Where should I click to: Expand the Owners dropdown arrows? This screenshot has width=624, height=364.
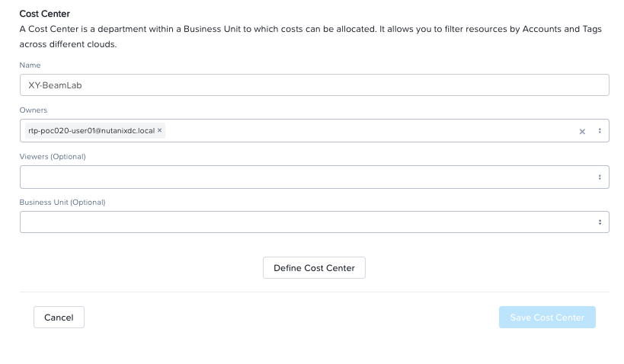click(600, 131)
